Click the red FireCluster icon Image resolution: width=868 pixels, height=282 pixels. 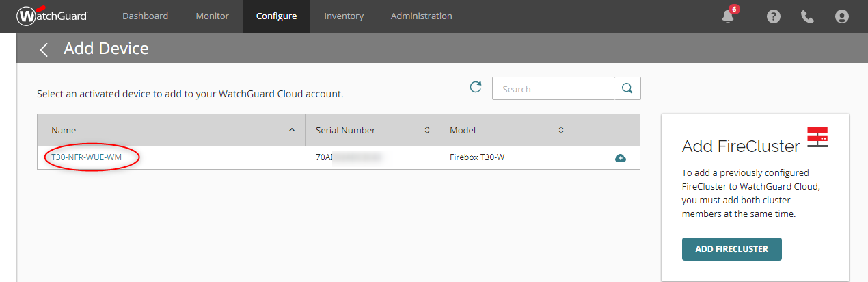(817, 138)
